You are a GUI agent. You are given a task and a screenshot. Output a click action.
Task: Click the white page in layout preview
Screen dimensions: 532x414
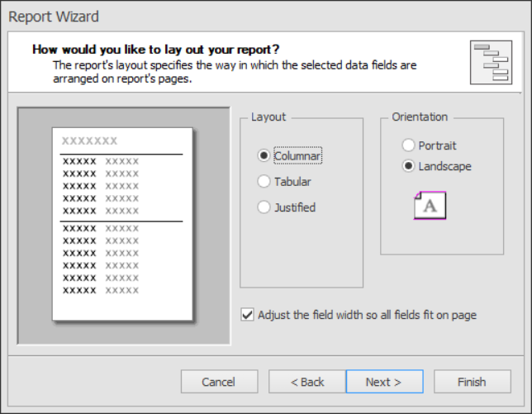click(x=122, y=224)
